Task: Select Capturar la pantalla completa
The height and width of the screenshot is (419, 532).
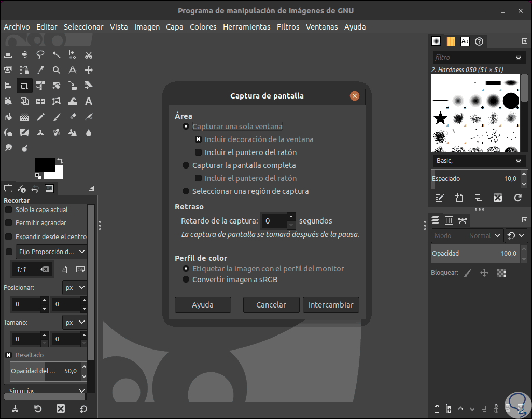Action: pyautogui.click(x=239, y=165)
